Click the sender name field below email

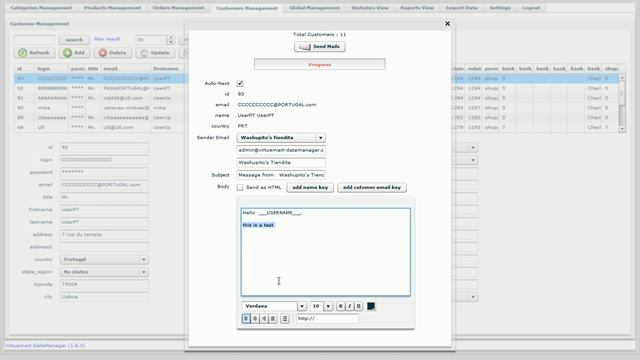click(x=281, y=162)
